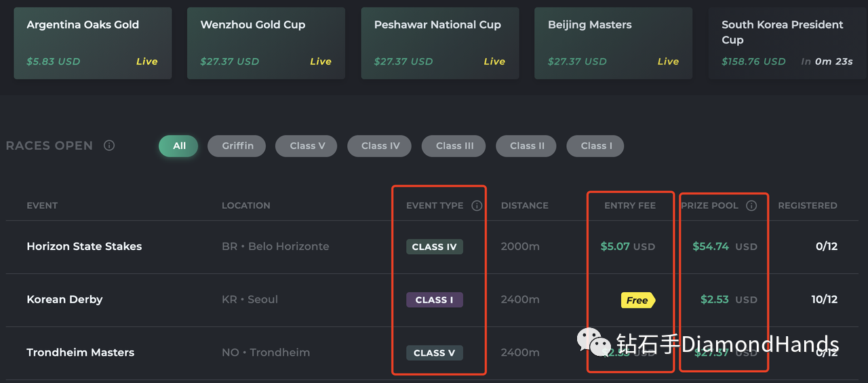Filter races by Class I
This screenshot has width=868, height=383.
pos(596,146)
